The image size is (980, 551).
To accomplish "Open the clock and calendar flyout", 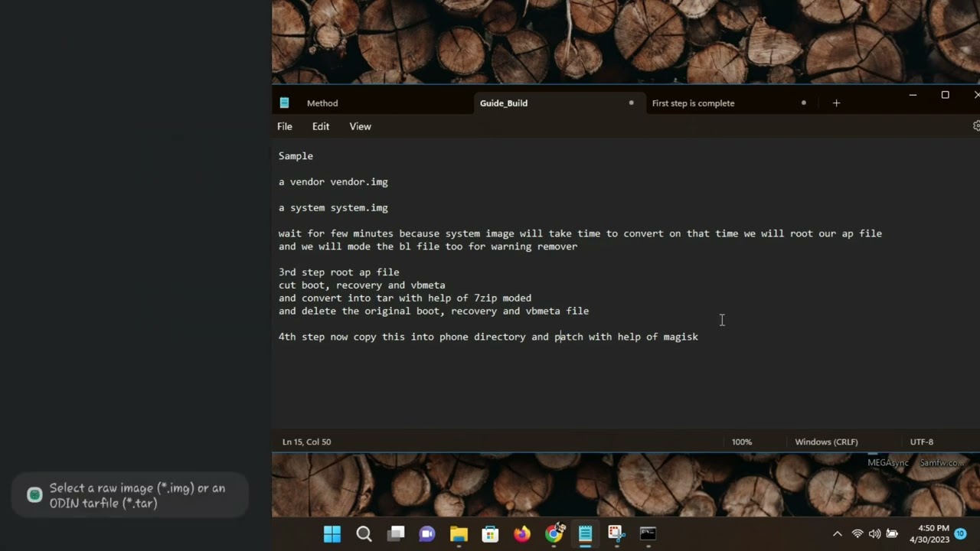I will click(x=929, y=534).
